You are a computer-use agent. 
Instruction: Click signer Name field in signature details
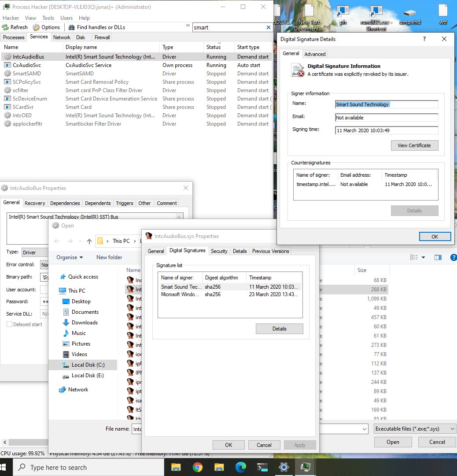click(387, 104)
